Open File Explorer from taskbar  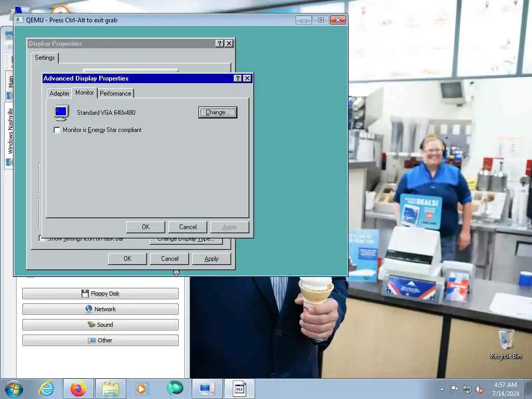click(111, 389)
